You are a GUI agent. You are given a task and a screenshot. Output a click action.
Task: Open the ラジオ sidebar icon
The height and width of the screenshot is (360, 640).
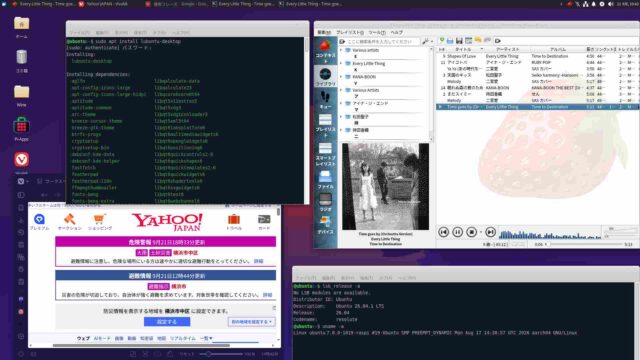click(x=325, y=202)
